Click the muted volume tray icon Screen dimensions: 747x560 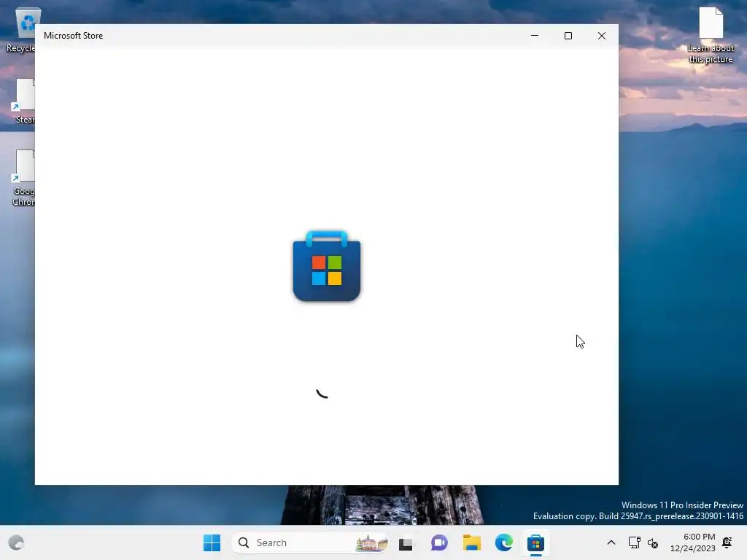click(653, 542)
